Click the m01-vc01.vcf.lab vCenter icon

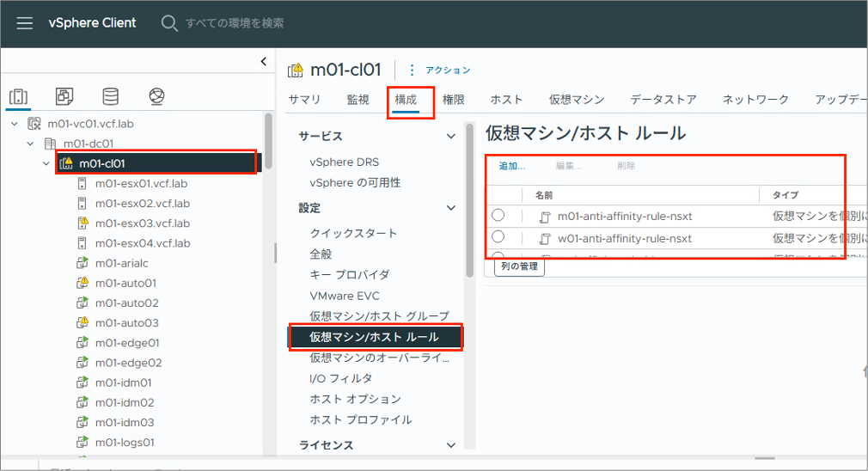(34, 124)
